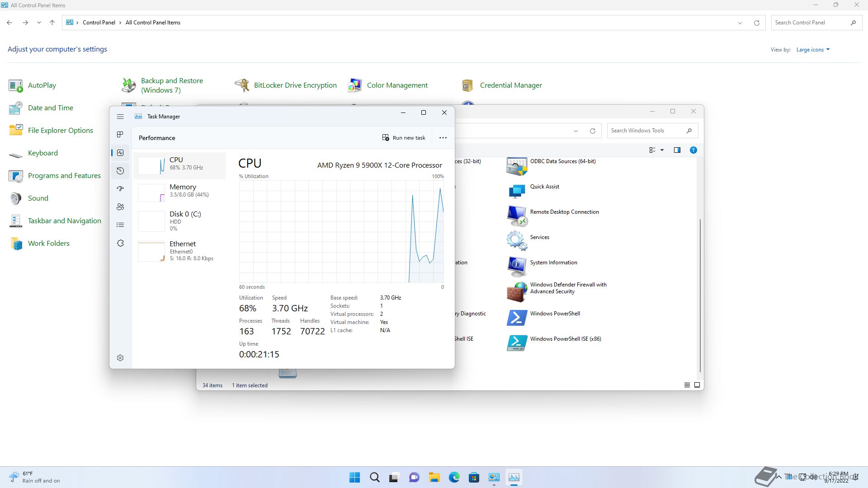This screenshot has height=488, width=868.
Task: Open view layout options in Windows Tools
Action: coord(656,150)
